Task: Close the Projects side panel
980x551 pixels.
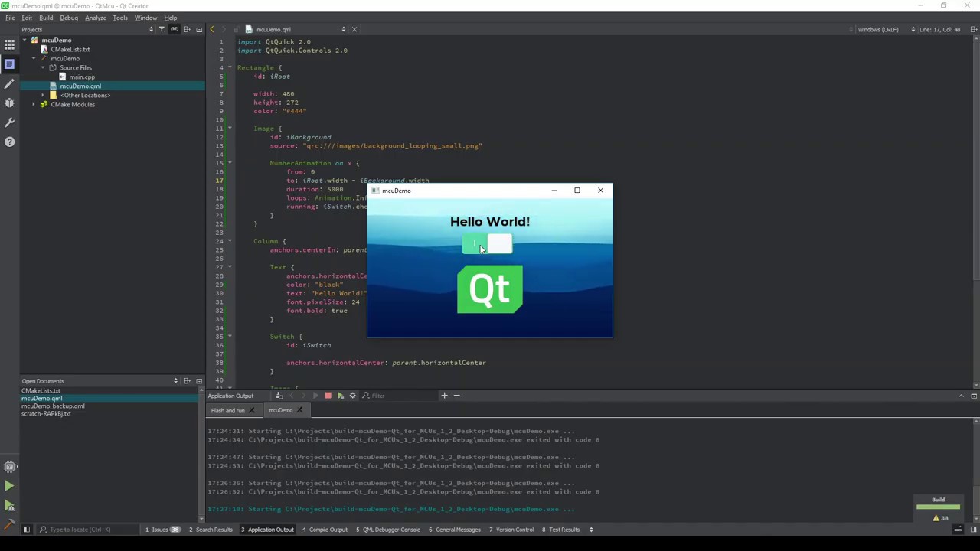Action: click(x=199, y=29)
